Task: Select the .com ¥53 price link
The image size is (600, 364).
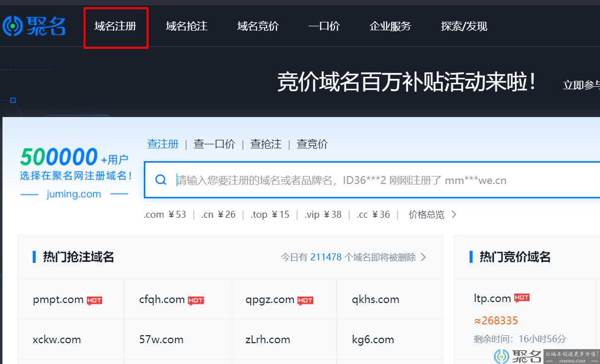Action: (165, 214)
